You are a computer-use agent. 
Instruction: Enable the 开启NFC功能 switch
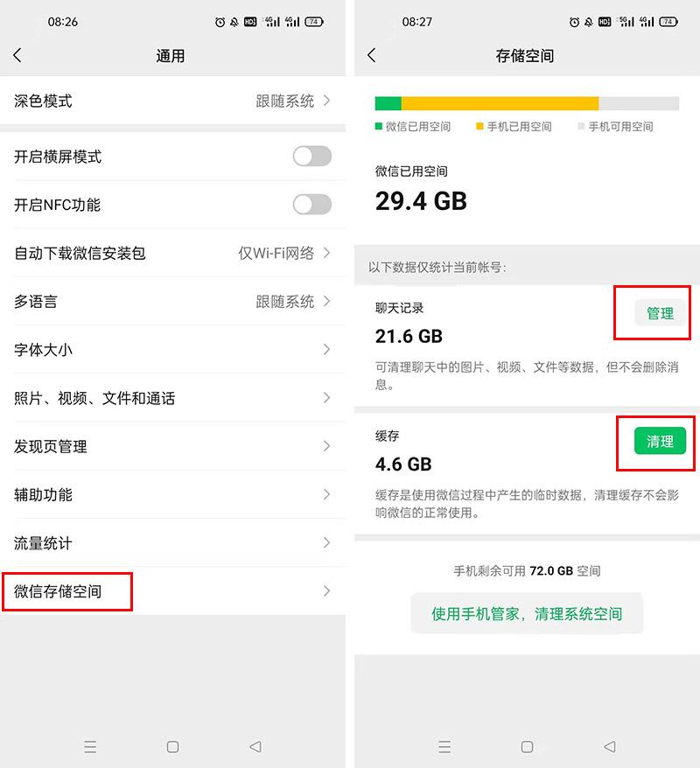coord(311,205)
